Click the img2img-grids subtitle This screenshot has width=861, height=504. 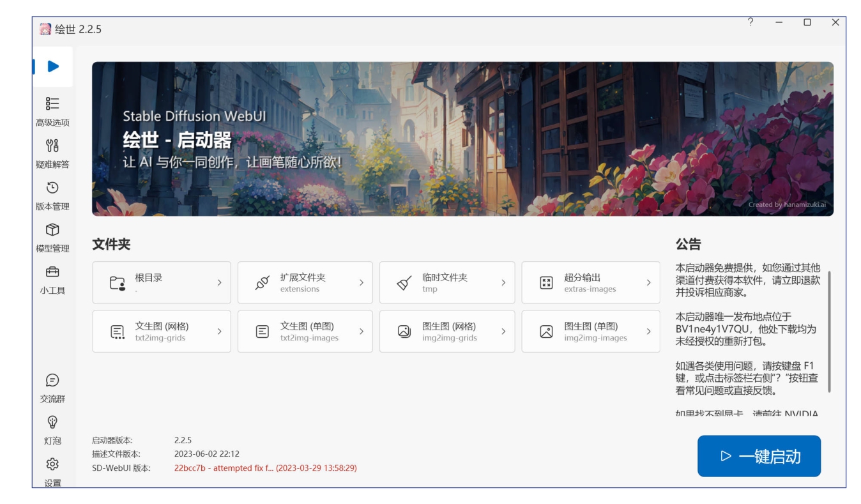pos(450,338)
